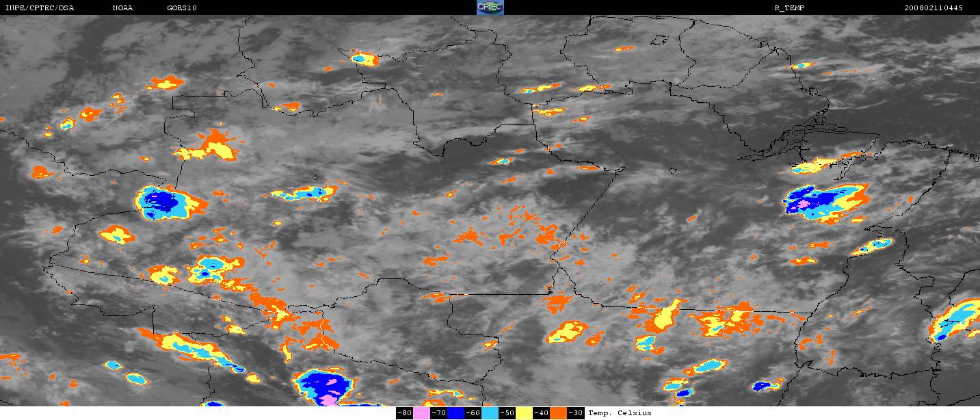The height and width of the screenshot is (420, 980).
Task: Click the 200802110445 timestamp
Action: pos(933,8)
